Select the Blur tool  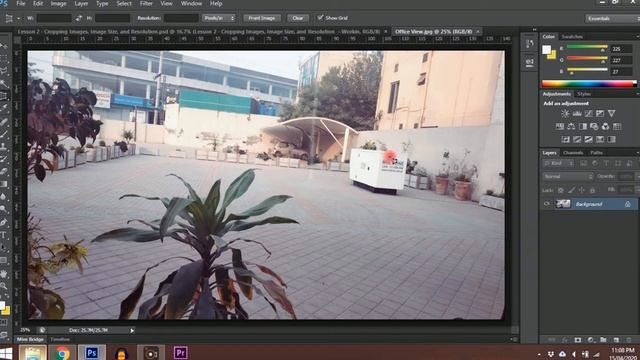(4, 197)
